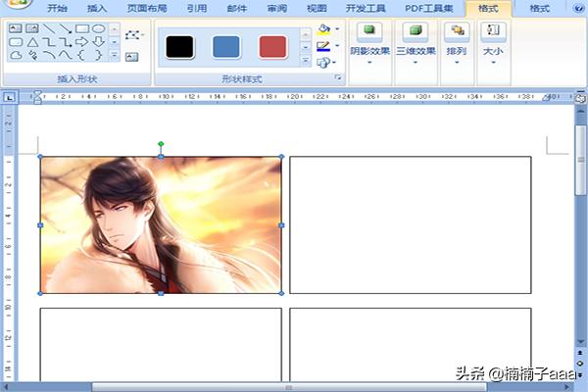
Task: Open PDF工具集 tab
Action: pos(428,8)
